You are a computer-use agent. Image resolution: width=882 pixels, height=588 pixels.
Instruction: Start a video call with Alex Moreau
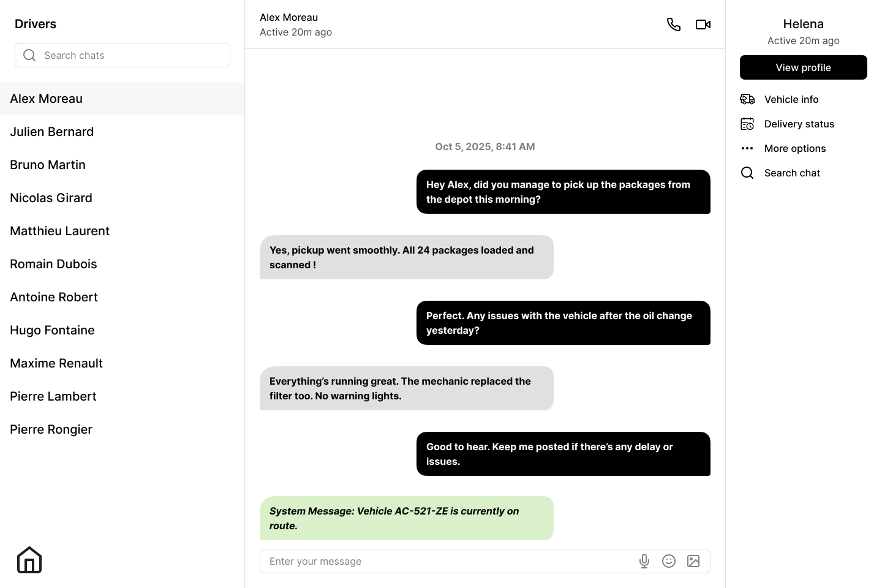point(703,24)
